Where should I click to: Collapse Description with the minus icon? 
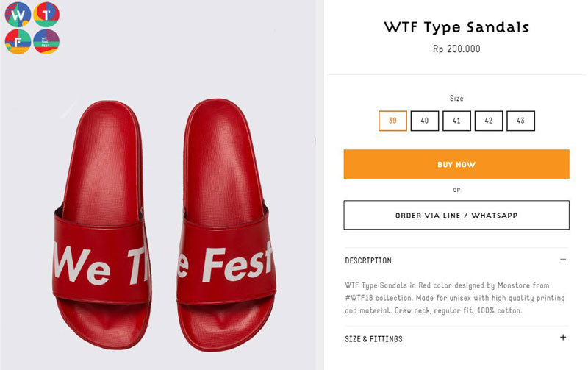(563, 260)
